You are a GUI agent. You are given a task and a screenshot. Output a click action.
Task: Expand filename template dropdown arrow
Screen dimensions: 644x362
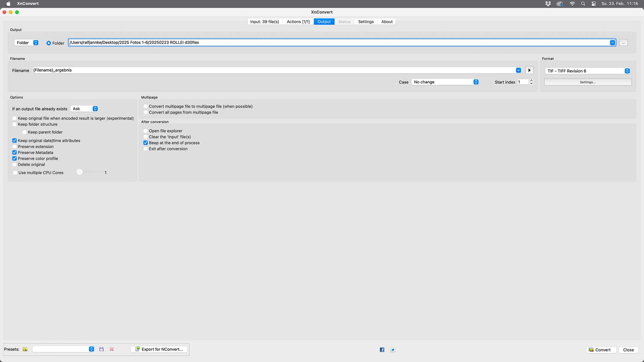(x=518, y=70)
